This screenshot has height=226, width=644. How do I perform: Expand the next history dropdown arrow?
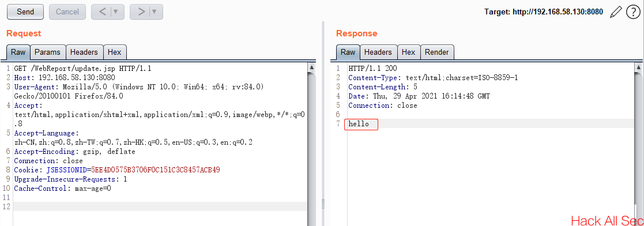click(x=155, y=12)
